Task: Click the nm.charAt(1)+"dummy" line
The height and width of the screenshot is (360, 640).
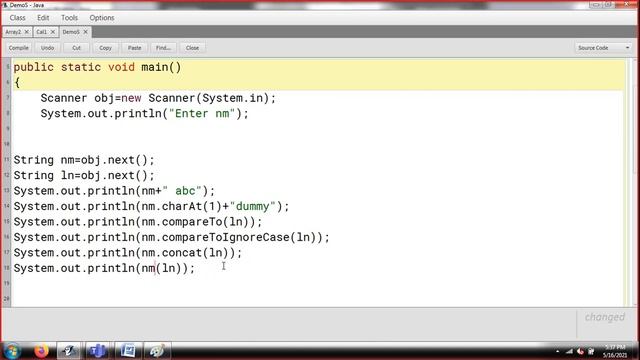Action: [151, 207]
